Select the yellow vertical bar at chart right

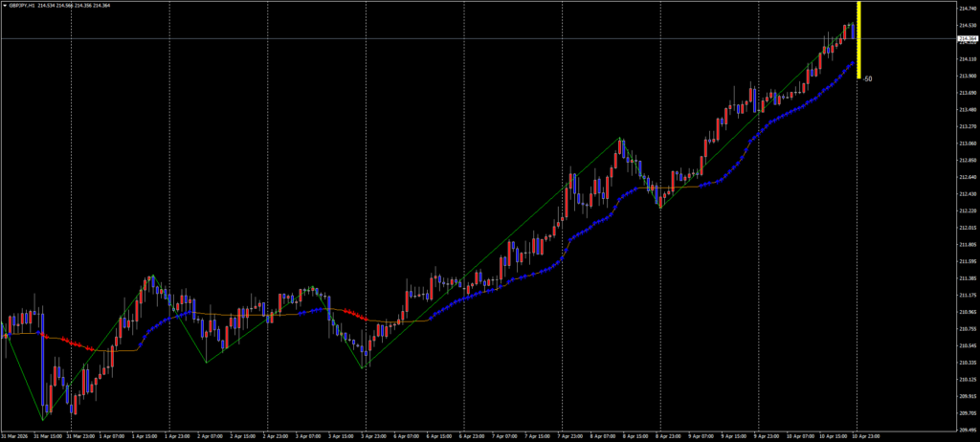[x=858, y=38]
